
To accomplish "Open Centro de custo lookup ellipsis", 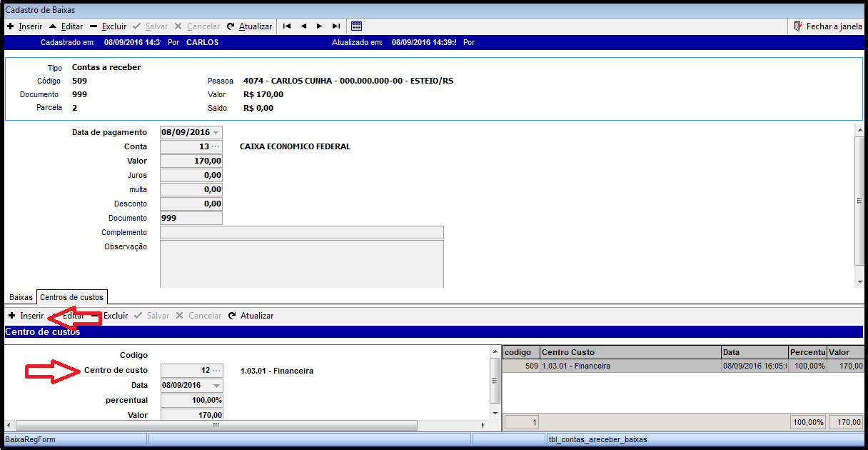I will (x=216, y=371).
